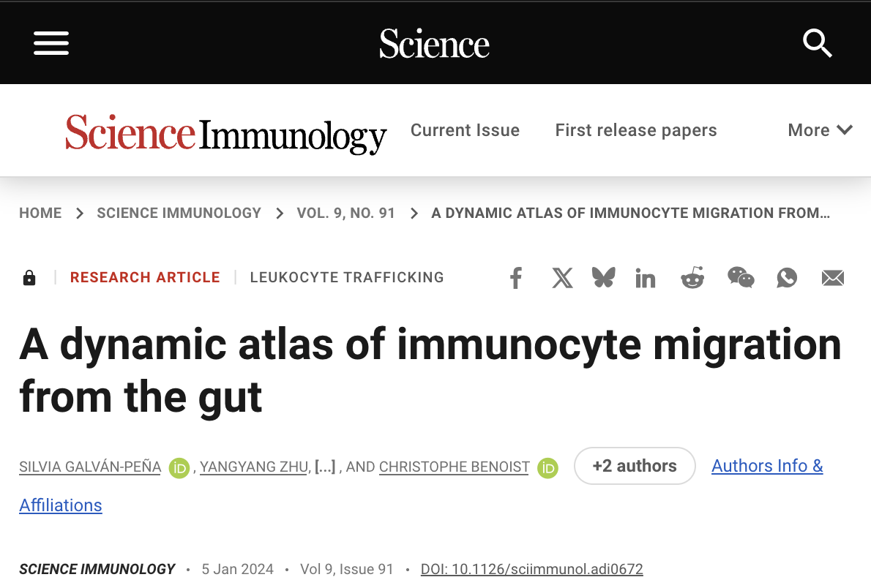The width and height of the screenshot is (871, 588).
Task: Go to Current Issue
Action: coord(465,129)
